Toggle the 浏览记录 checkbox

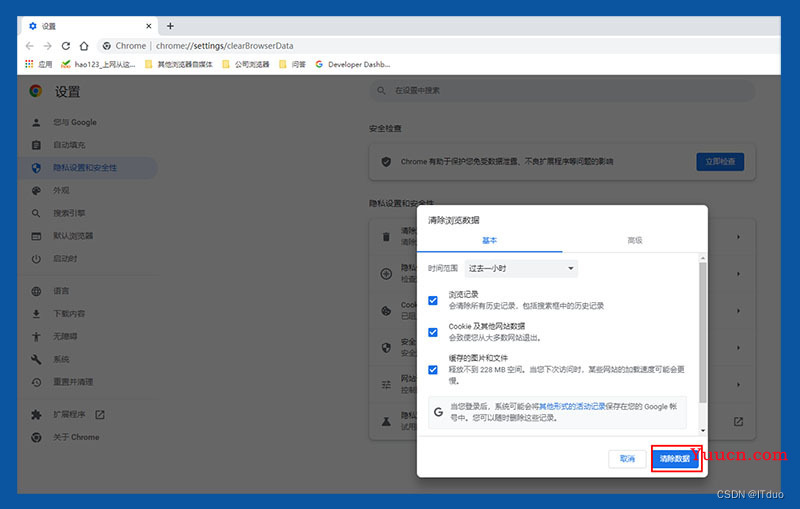pyautogui.click(x=433, y=300)
